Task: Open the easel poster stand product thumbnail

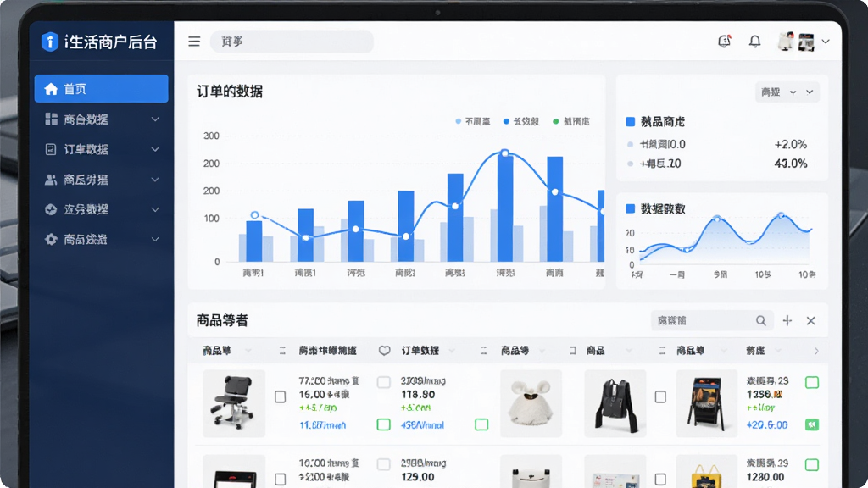Action: pos(707,403)
